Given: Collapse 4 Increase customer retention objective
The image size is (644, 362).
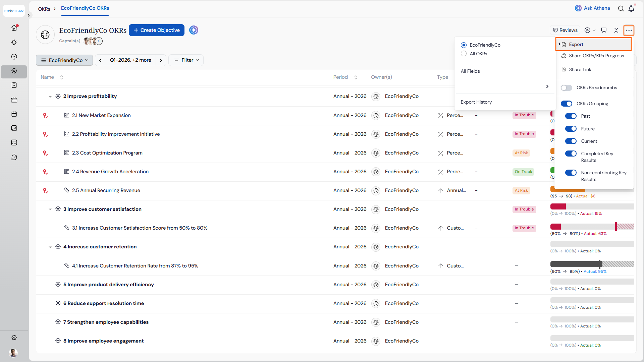Looking at the screenshot, I should [x=50, y=247].
